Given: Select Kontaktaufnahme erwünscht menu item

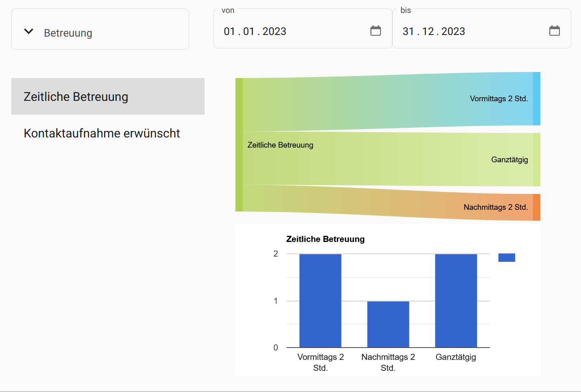Looking at the screenshot, I should point(102,133).
